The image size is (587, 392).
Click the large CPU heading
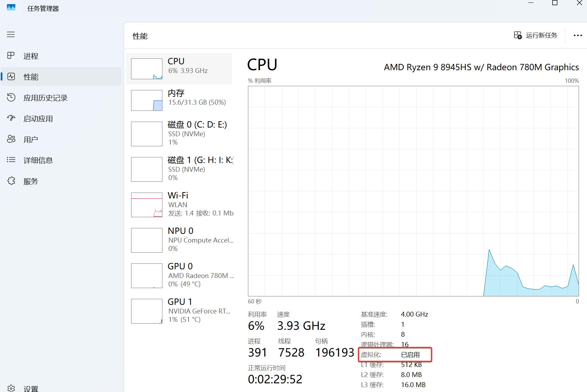262,65
